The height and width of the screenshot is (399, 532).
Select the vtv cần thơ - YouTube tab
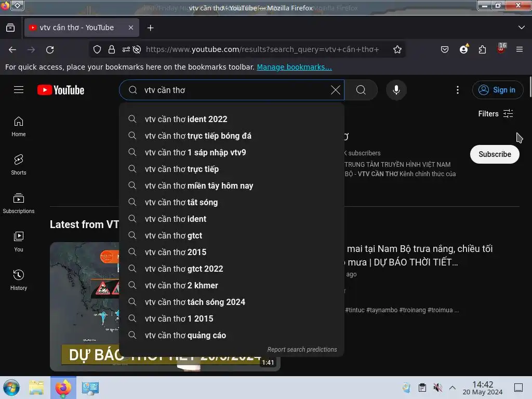click(82, 28)
